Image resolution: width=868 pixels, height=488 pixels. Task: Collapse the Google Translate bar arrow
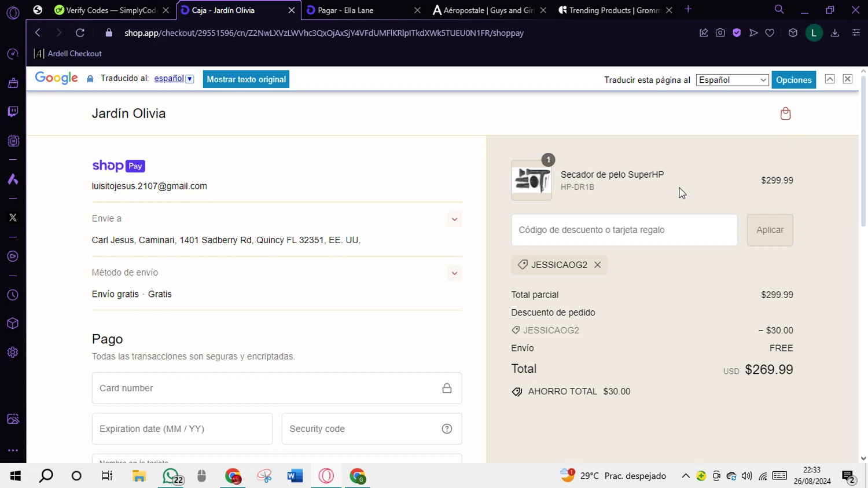(x=830, y=79)
